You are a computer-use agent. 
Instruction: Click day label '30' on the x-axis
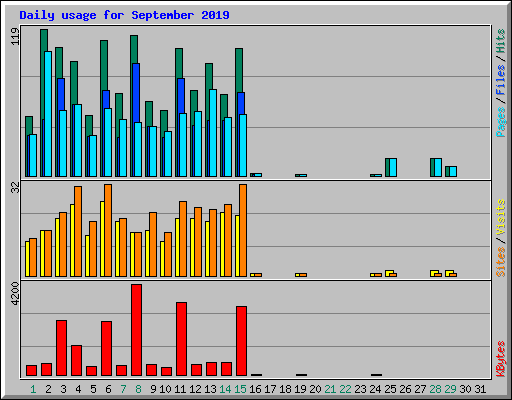pyautogui.click(x=465, y=389)
